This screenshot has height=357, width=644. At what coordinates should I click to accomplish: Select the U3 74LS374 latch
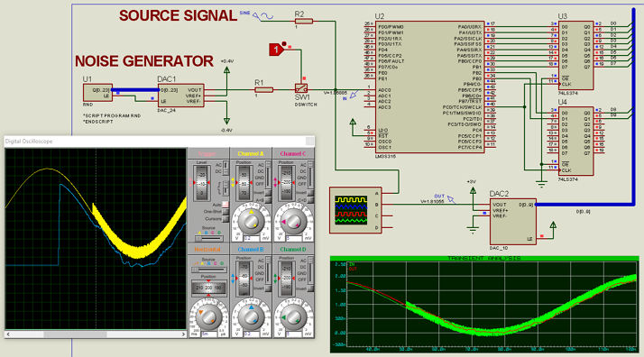[575, 55]
